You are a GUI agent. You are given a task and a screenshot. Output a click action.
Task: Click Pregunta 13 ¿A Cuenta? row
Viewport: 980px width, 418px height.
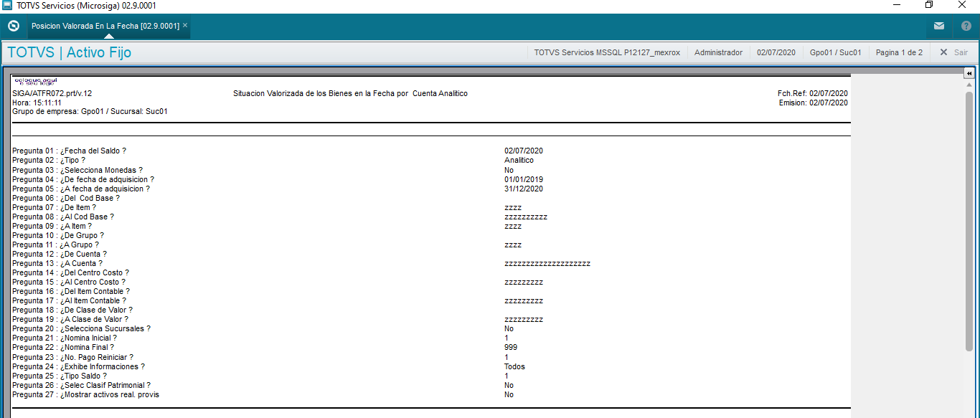57,263
